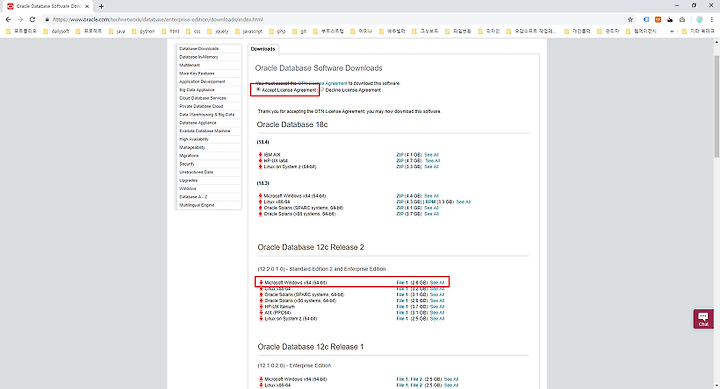Select Decline License Agreement radio button

coord(322,90)
